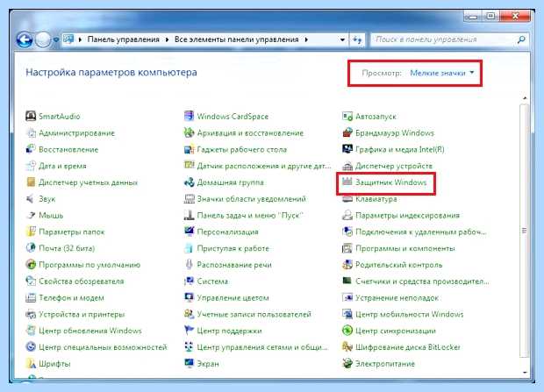The width and height of the screenshot is (544, 392).
Task: Open the Мелкие значки view dropdown
Action: pyautogui.click(x=442, y=73)
